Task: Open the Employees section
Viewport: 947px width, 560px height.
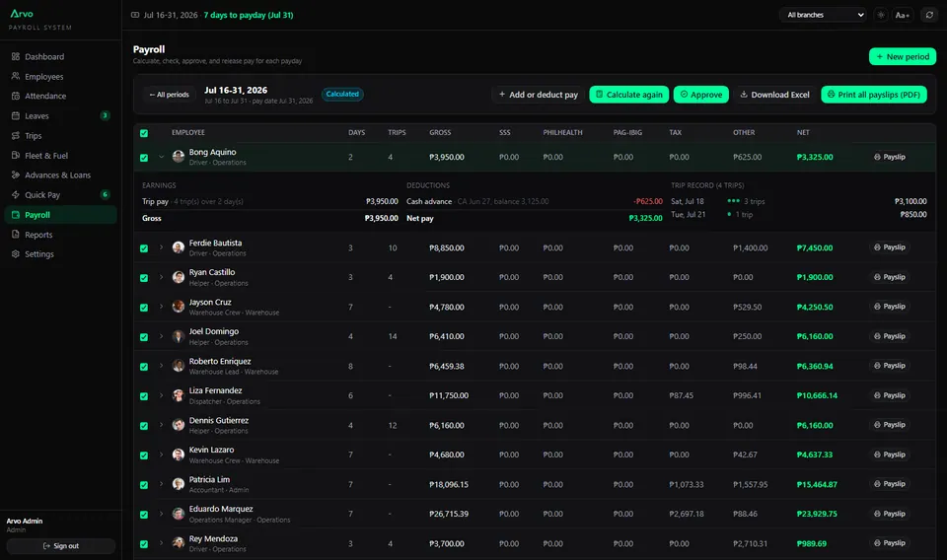Action: pos(60,77)
